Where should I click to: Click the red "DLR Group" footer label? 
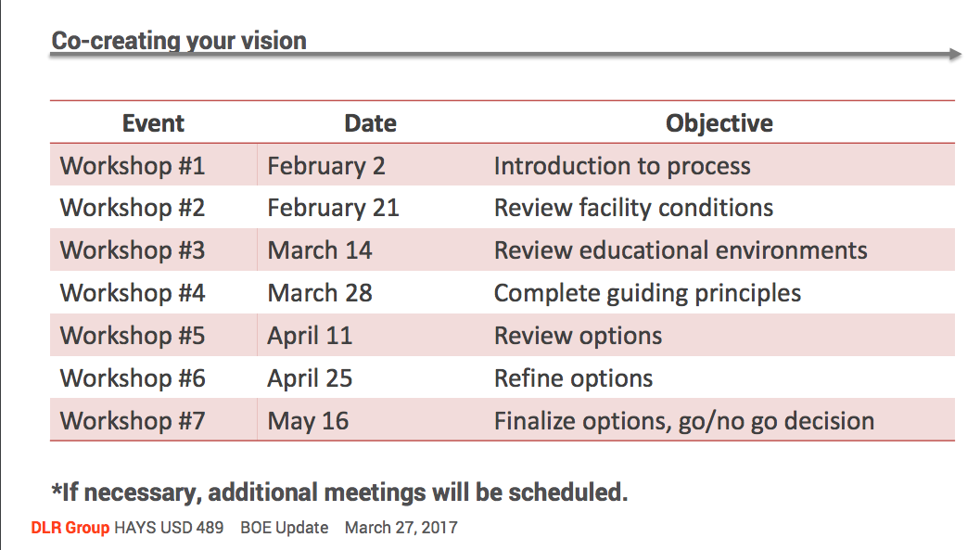(x=70, y=528)
